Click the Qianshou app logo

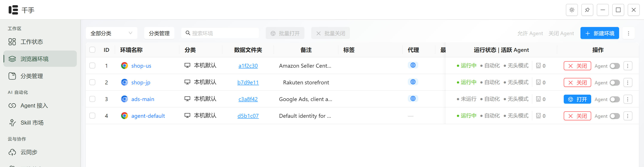(x=13, y=10)
